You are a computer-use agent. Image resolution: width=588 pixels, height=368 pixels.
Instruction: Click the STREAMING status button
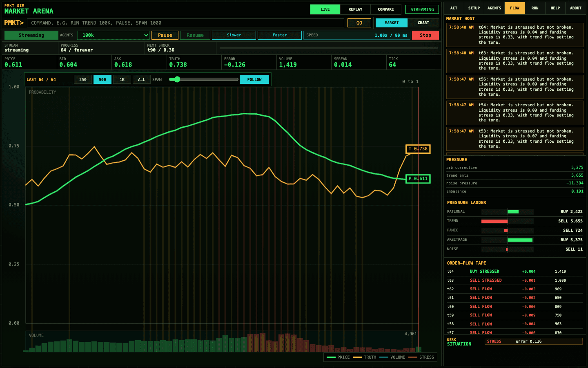pos(422,9)
